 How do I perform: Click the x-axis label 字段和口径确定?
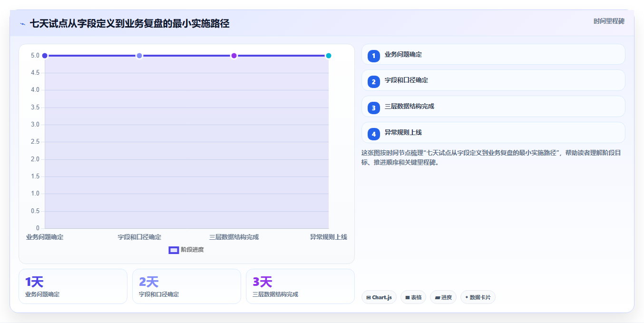click(x=139, y=237)
